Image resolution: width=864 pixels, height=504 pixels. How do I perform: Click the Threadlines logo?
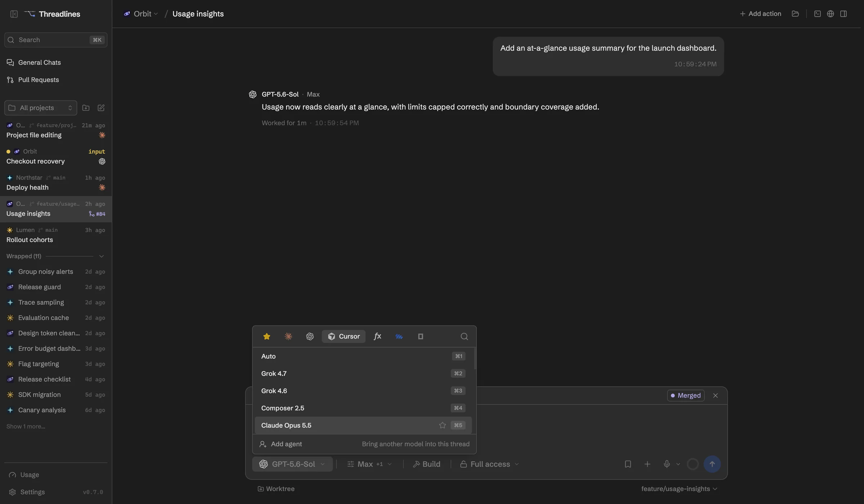pos(52,14)
